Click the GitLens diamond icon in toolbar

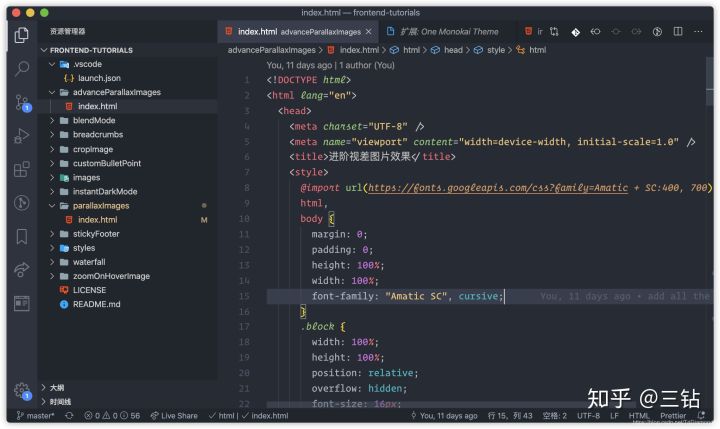(575, 32)
